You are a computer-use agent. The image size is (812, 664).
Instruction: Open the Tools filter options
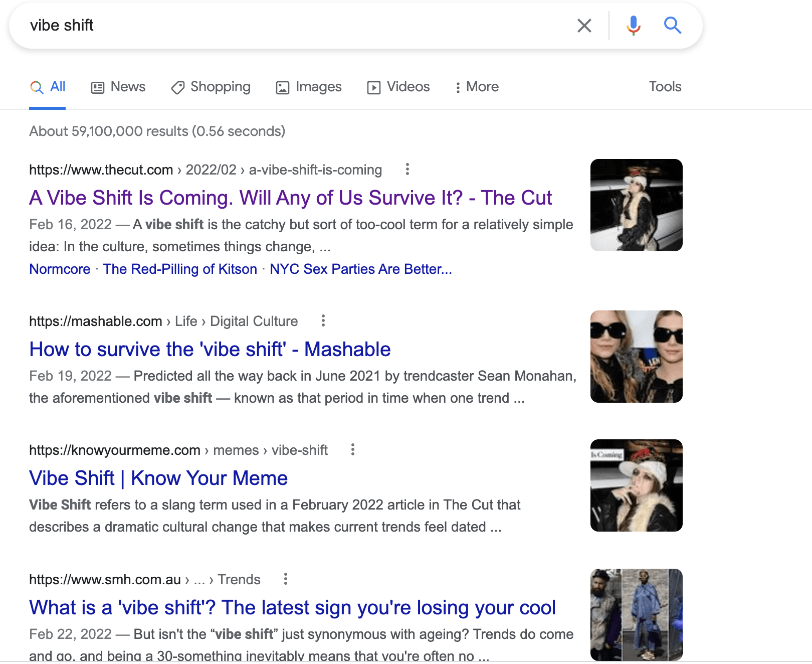[x=665, y=87]
